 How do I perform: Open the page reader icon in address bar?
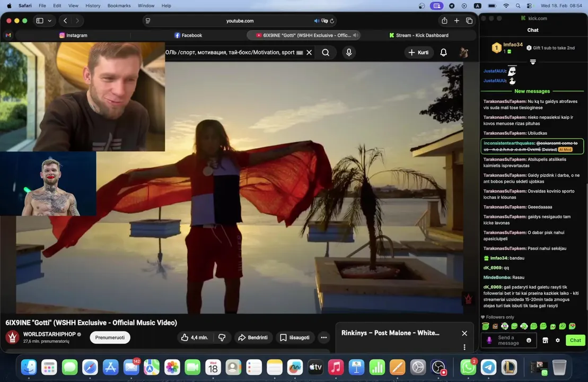tap(148, 21)
